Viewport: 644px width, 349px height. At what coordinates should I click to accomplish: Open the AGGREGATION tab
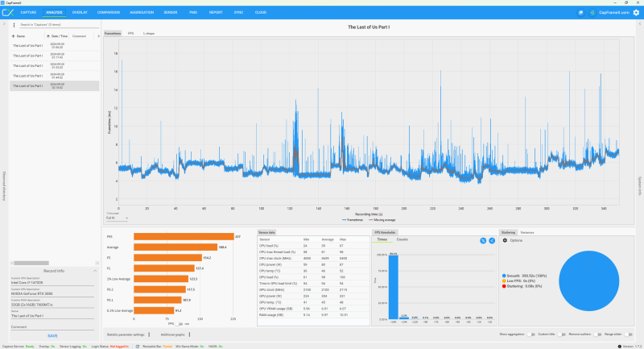coord(142,12)
